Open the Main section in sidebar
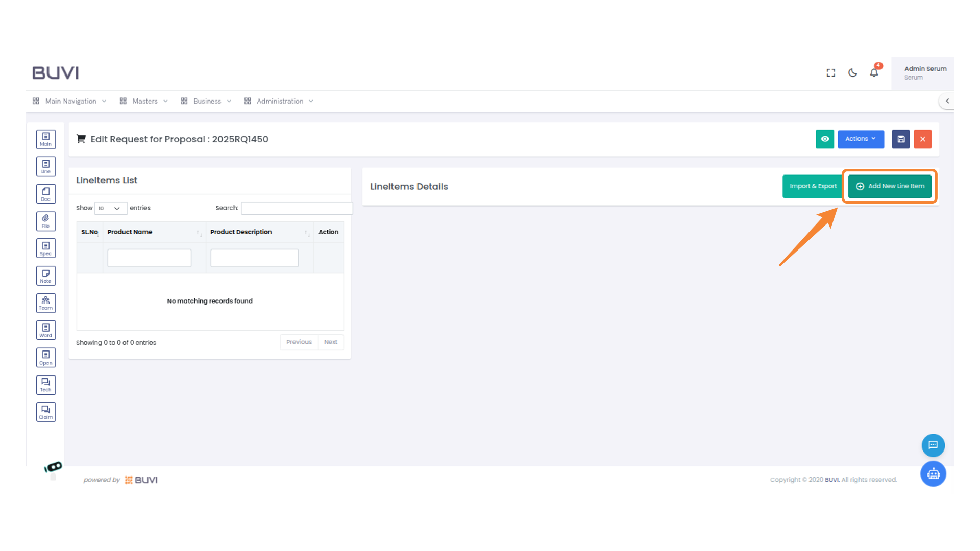980x551 pixels. coord(46,139)
